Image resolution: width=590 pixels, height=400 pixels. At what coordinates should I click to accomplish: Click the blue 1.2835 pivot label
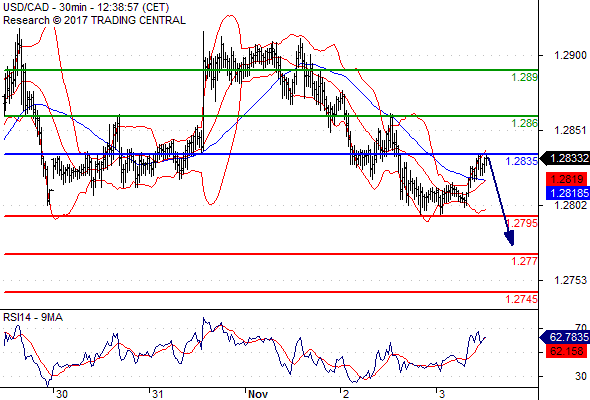[522, 161]
